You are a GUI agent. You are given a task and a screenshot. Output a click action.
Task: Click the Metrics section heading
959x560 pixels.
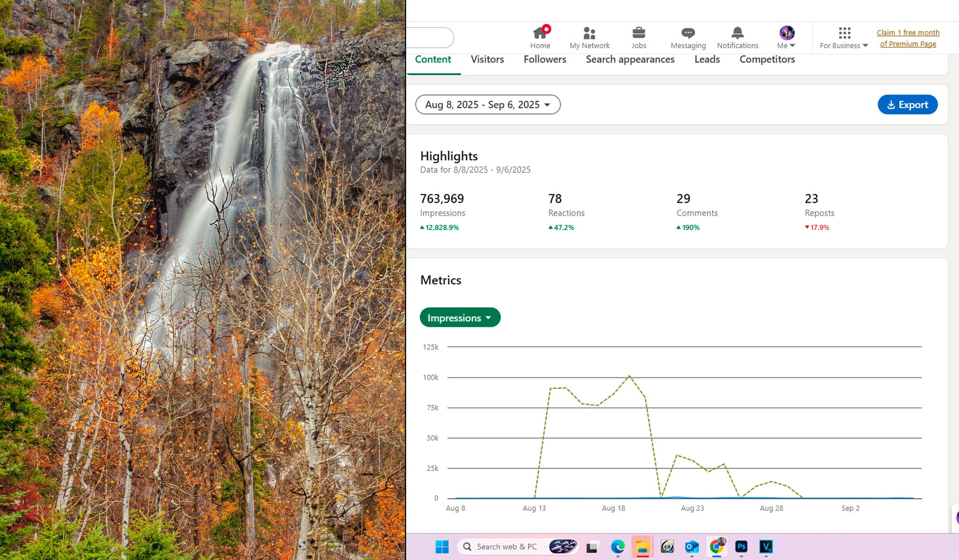click(x=441, y=280)
